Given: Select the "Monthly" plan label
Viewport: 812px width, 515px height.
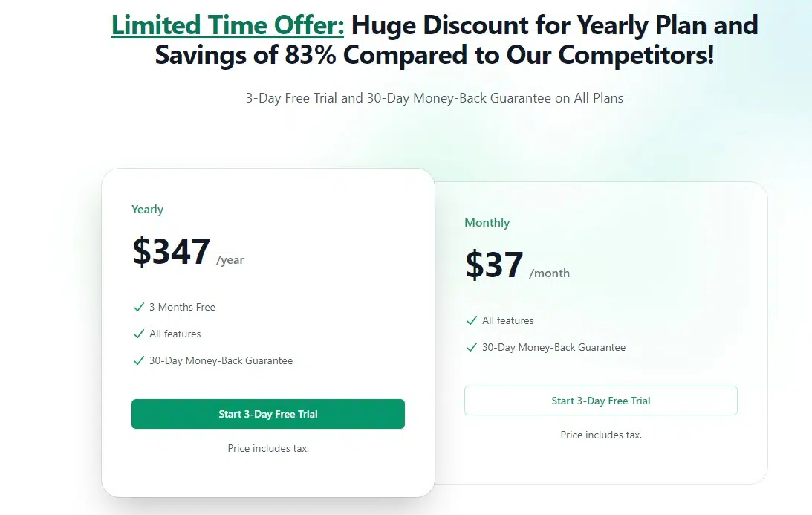Looking at the screenshot, I should [x=487, y=223].
